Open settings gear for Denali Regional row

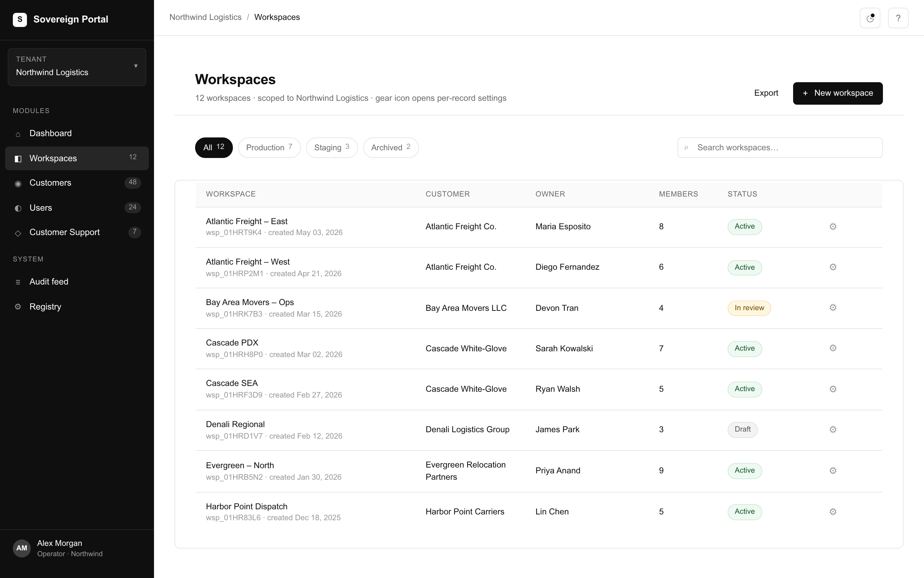pyautogui.click(x=833, y=430)
